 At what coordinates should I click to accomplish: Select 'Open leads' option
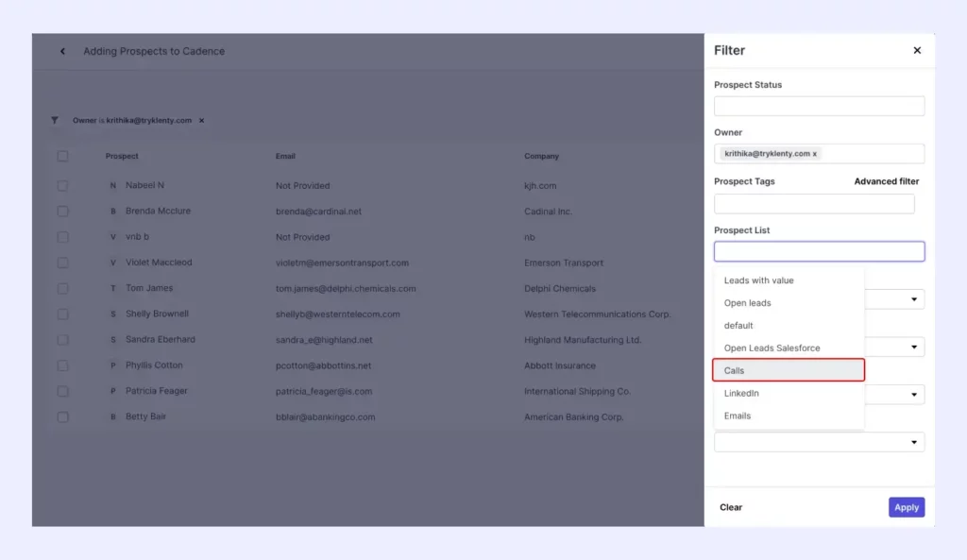point(789,303)
